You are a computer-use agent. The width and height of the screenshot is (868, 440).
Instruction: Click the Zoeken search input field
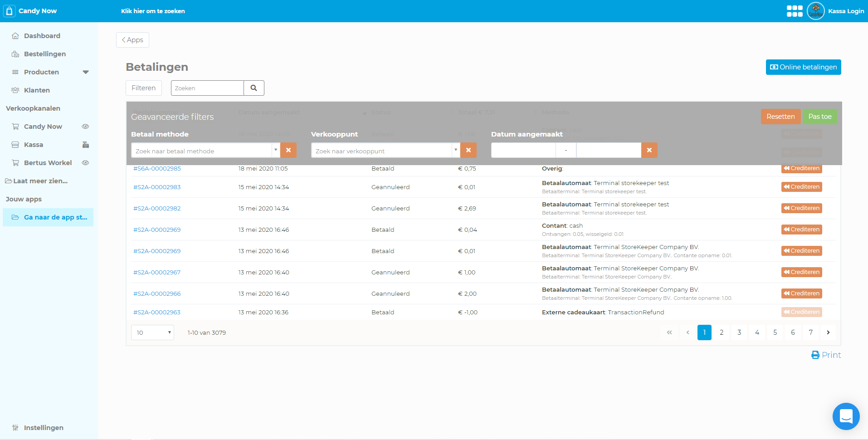point(207,88)
